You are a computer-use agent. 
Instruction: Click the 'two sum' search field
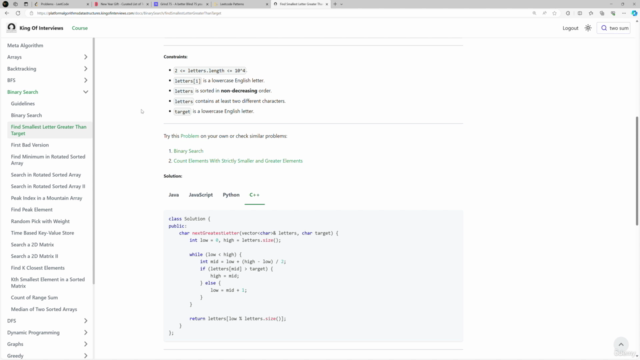point(614,28)
